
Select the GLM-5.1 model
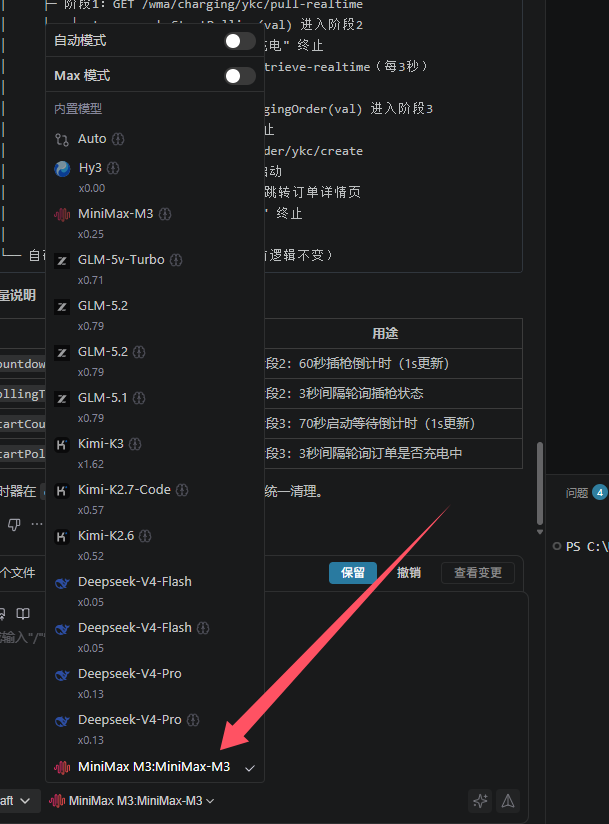(x=155, y=407)
